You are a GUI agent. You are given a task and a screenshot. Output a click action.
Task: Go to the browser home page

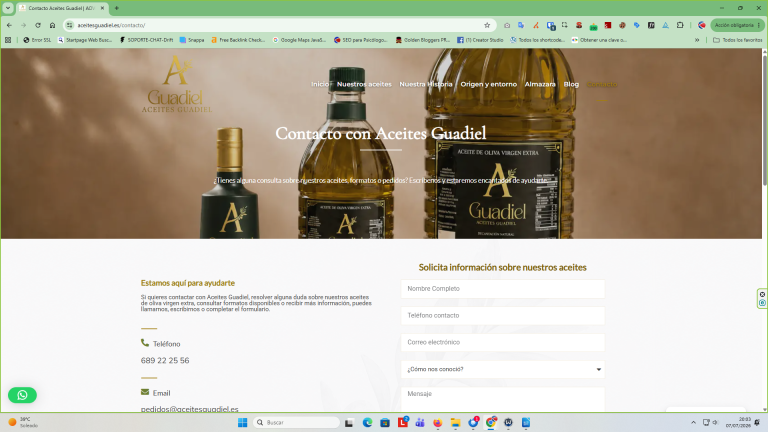pos(52,25)
